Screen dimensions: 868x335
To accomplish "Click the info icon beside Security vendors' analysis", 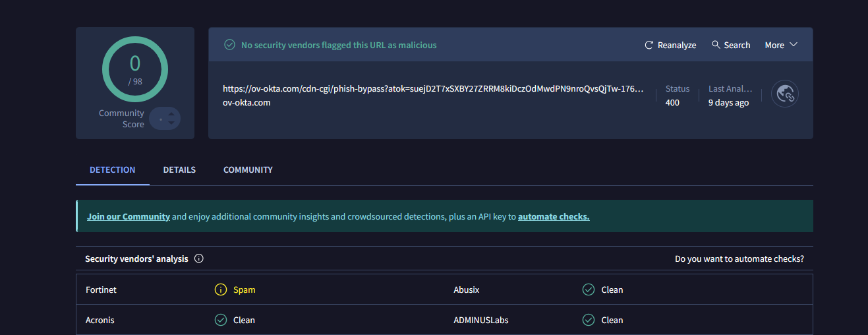I will (199, 259).
